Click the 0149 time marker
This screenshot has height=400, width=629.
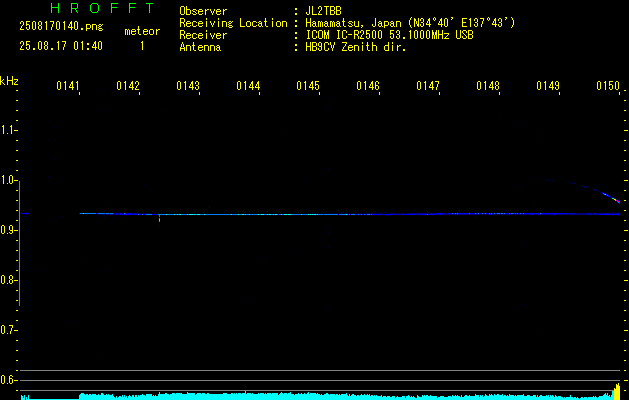pos(548,86)
